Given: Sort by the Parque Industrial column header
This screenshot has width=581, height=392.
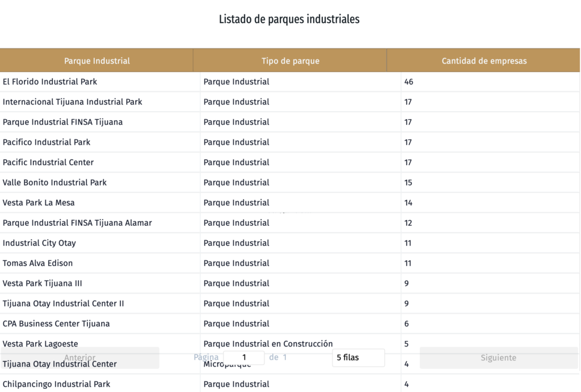Looking at the screenshot, I should click(96, 61).
